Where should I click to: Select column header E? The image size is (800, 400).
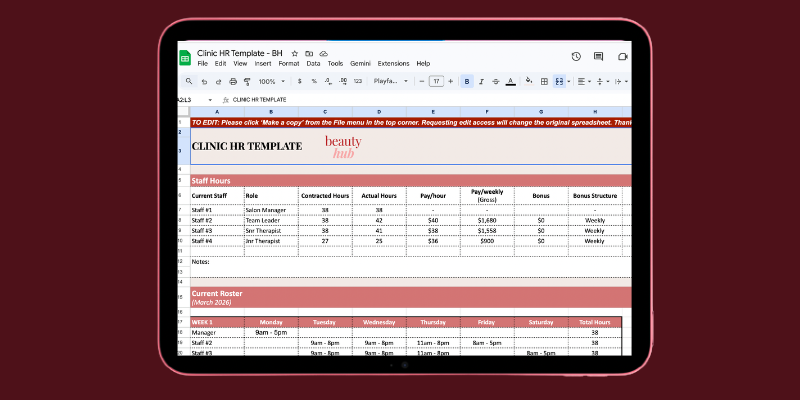(433, 112)
